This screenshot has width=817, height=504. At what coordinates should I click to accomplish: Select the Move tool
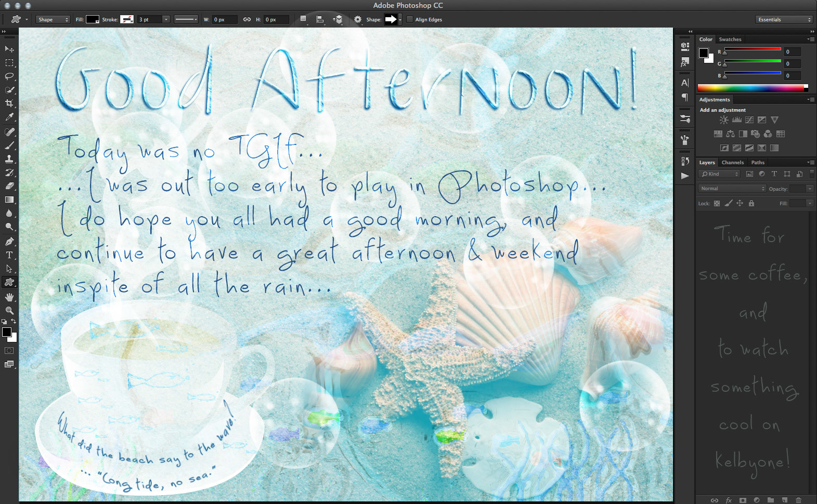9,49
